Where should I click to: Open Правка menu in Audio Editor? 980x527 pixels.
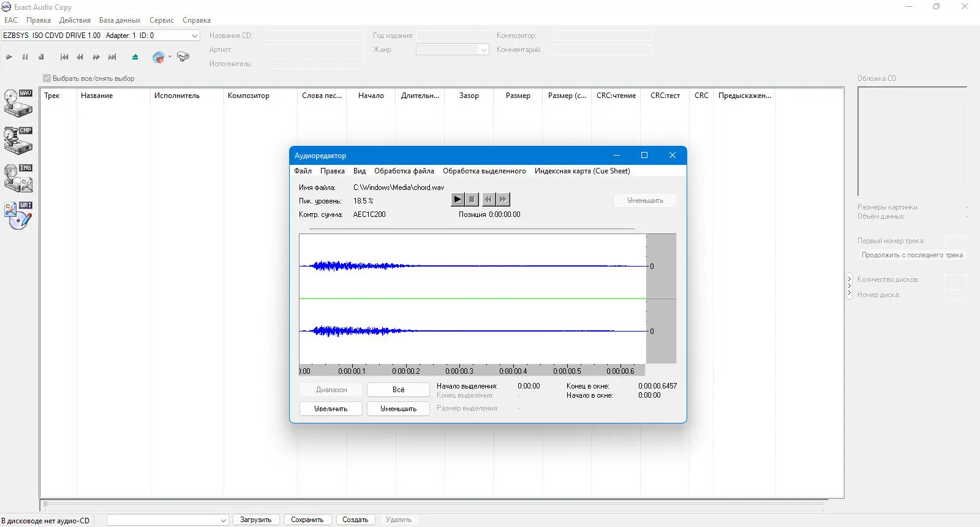pyautogui.click(x=333, y=171)
